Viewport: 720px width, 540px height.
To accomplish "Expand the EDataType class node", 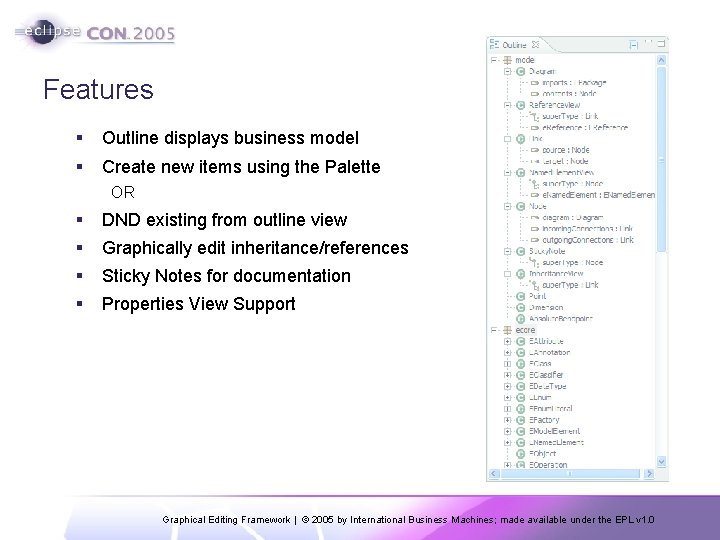I will (x=507, y=386).
